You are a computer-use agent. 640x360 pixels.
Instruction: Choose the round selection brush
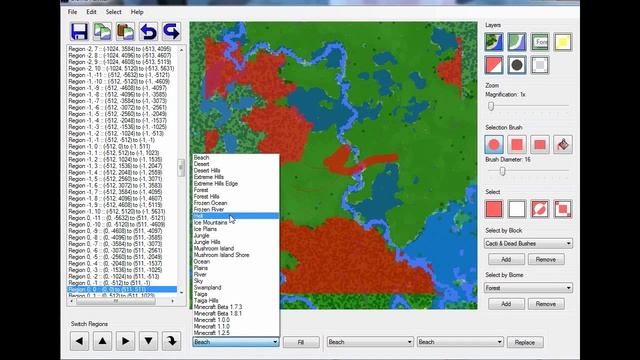click(x=494, y=144)
